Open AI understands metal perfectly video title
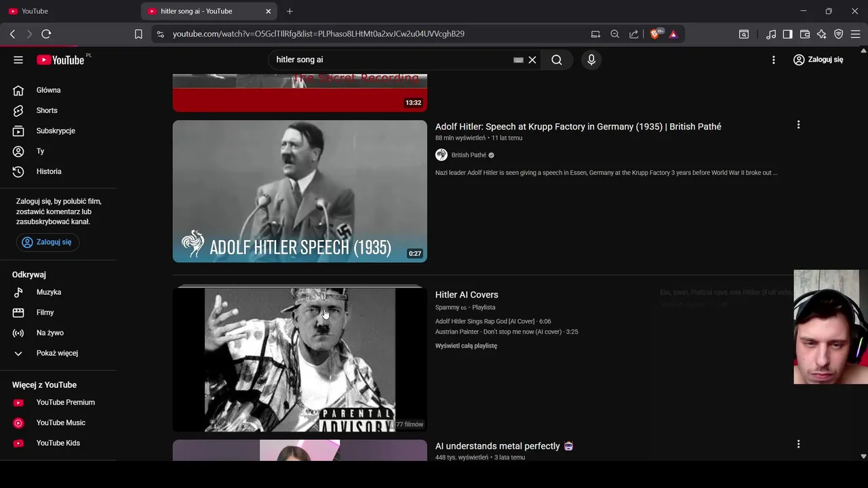 coord(504,446)
